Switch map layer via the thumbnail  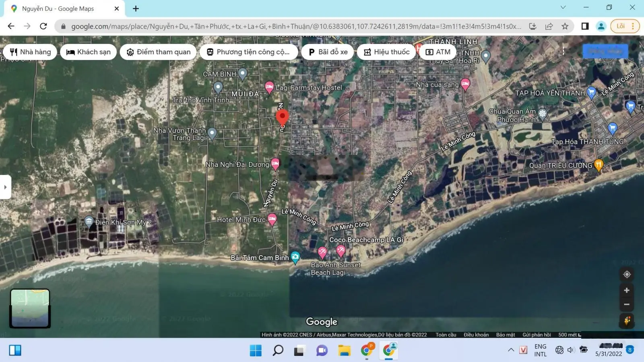(x=30, y=309)
